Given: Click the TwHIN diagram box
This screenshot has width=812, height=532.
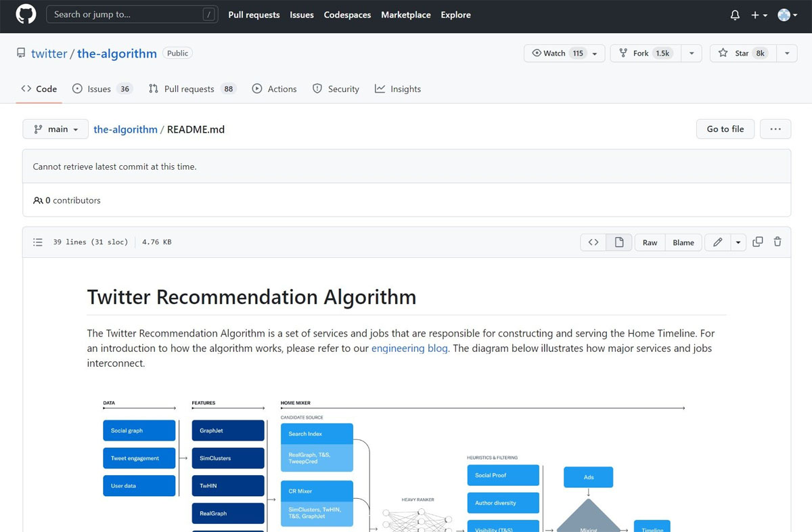Looking at the screenshot, I should click(228, 486).
